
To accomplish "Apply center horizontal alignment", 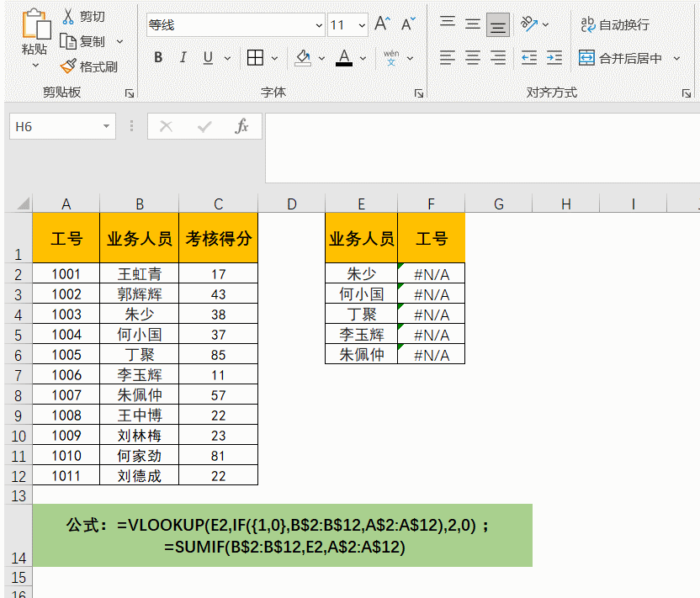I will point(472,57).
